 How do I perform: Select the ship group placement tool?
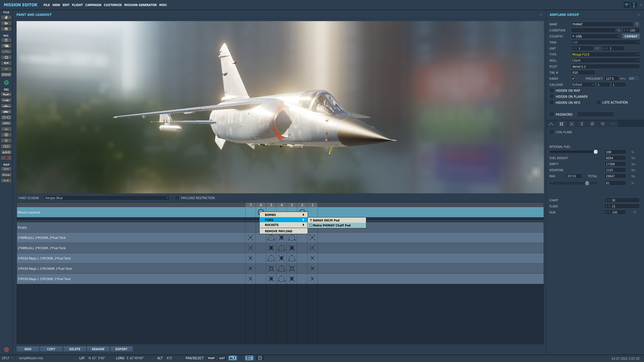tap(6, 106)
